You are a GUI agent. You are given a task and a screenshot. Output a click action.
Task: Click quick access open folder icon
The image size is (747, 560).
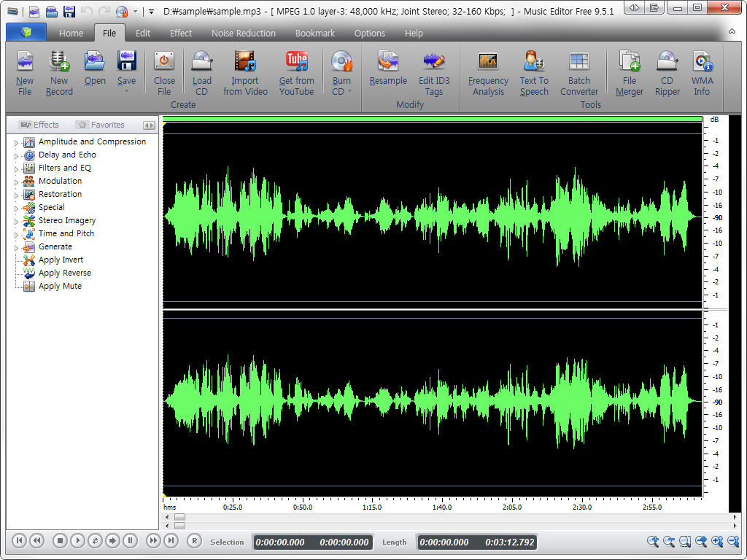pyautogui.click(x=52, y=10)
